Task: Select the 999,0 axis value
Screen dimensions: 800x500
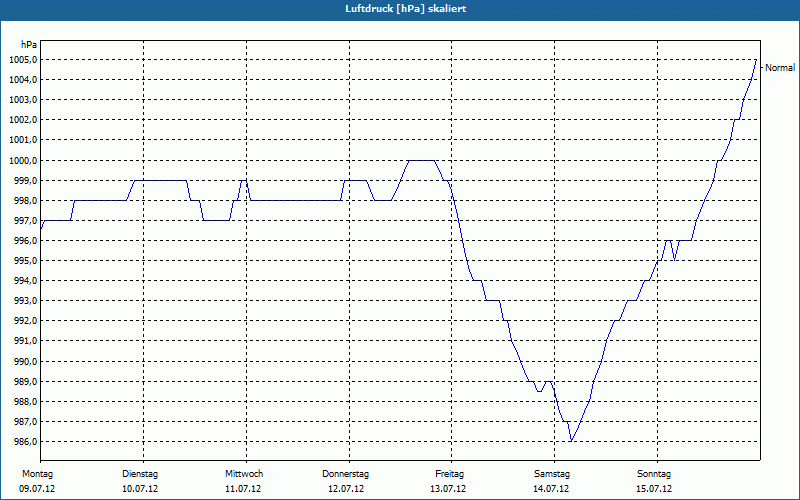Action: 26,181
